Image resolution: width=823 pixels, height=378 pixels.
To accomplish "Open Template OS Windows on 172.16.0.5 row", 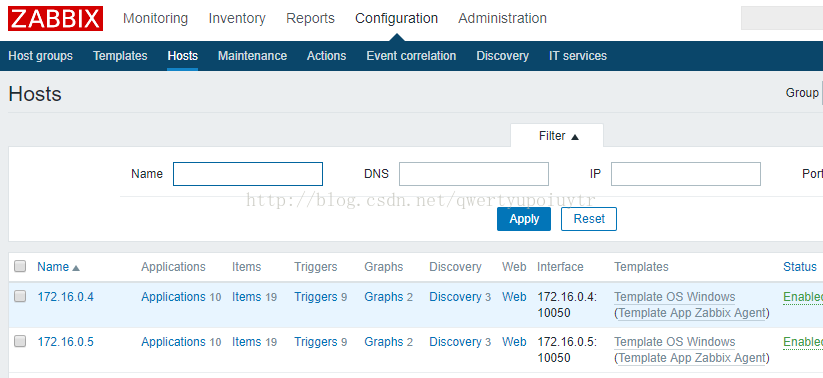I will (674, 342).
